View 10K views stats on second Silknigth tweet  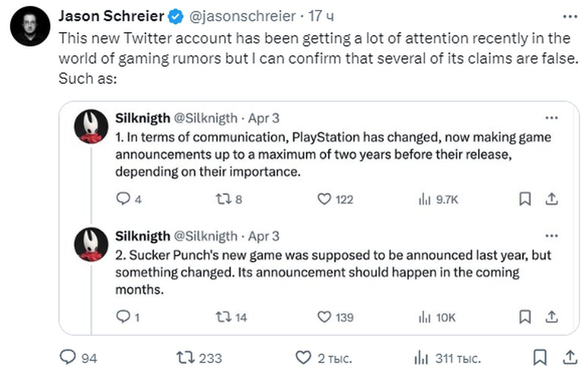point(424,317)
